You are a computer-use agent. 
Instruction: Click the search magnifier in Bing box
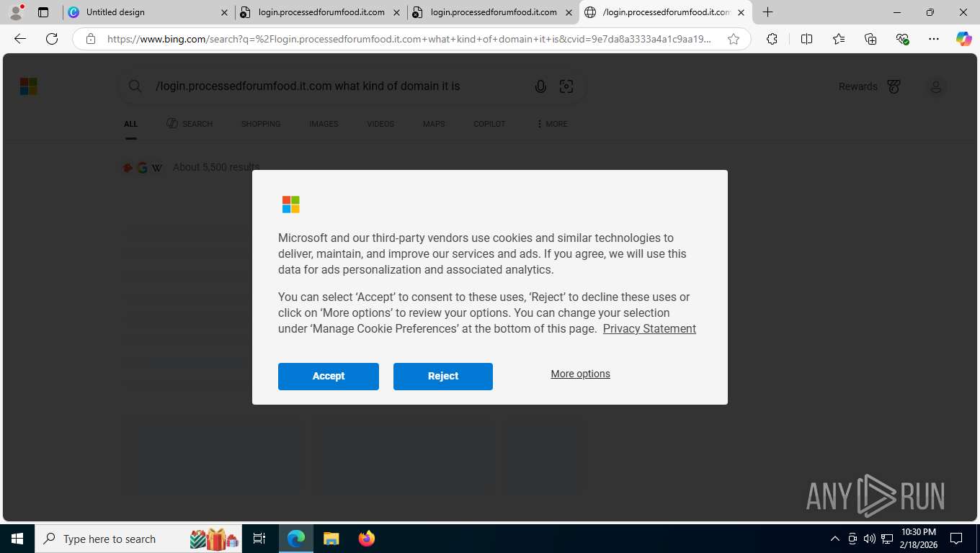(135, 86)
